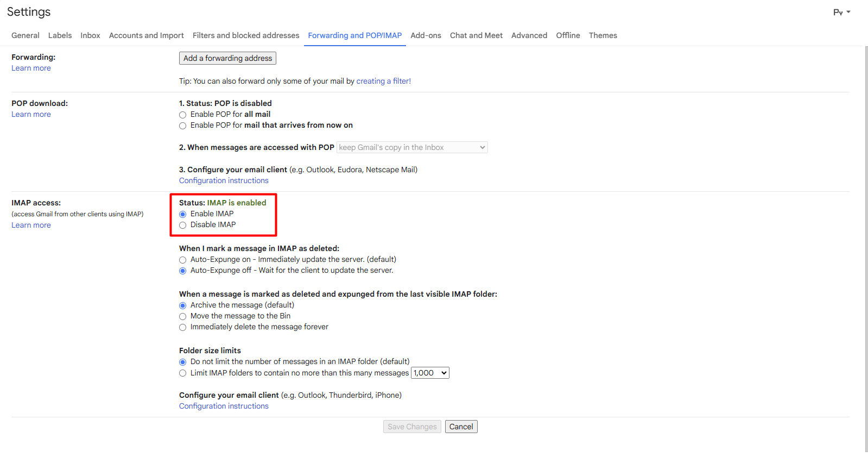Open Learn more under POP download

click(31, 114)
